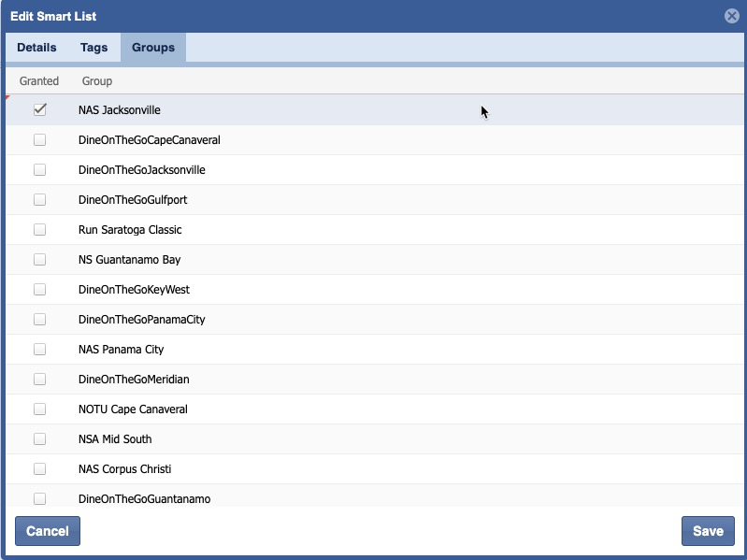
Task: Select the NAS Panama City checkbox
Action: coord(40,350)
